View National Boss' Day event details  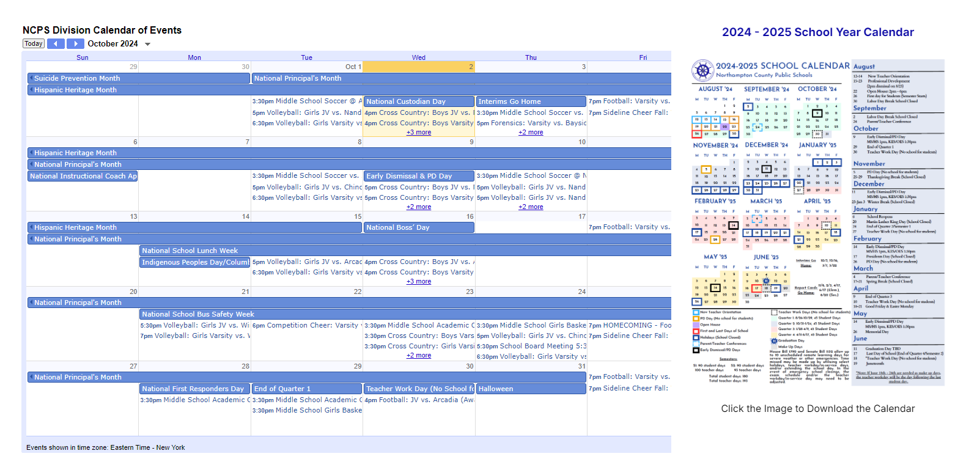(419, 227)
